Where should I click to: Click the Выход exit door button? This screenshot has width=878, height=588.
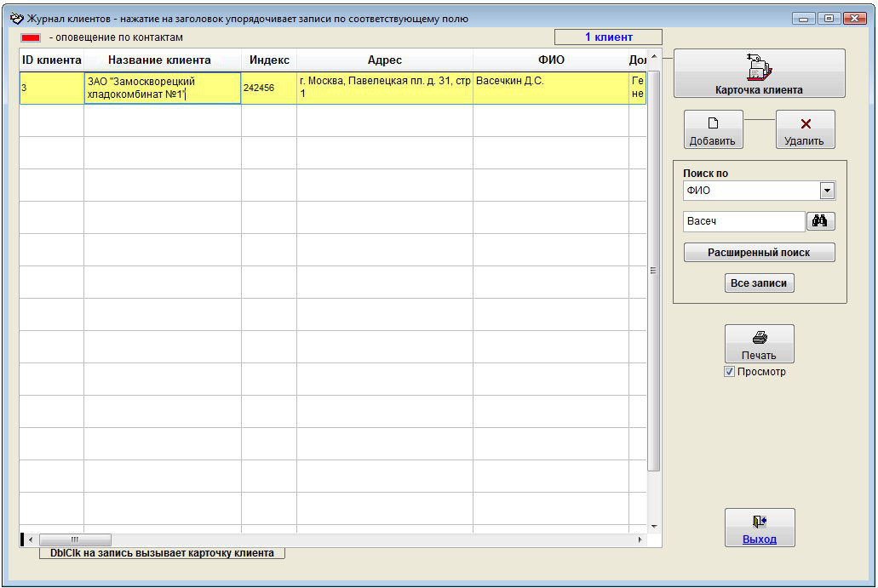[x=759, y=528]
